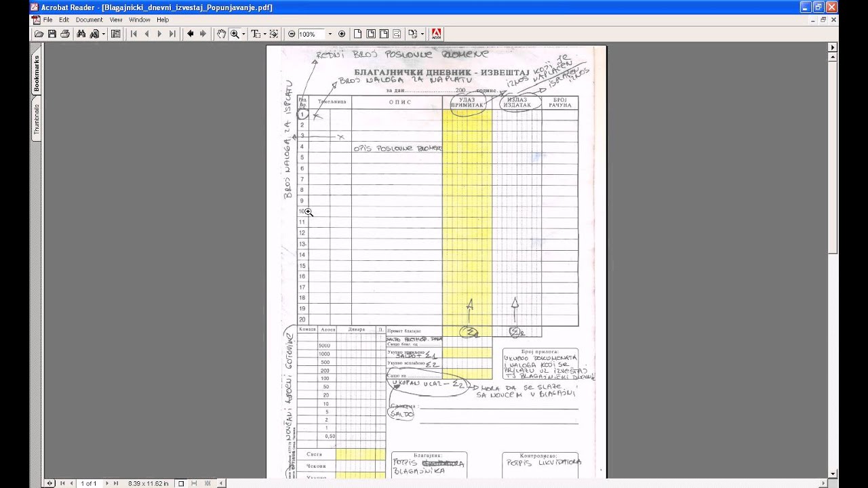Expand the Rotate View dropdown arrow

click(422, 34)
